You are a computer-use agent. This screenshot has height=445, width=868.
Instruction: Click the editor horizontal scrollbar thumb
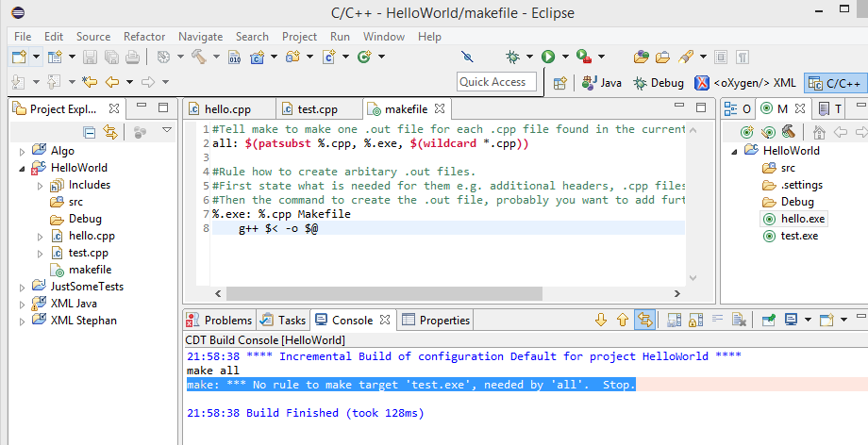(x=384, y=293)
